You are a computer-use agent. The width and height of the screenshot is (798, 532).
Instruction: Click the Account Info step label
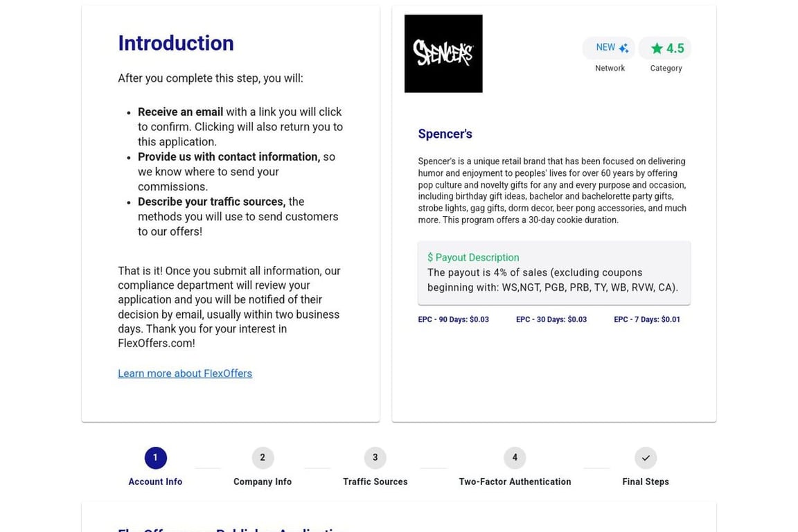tap(155, 481)
